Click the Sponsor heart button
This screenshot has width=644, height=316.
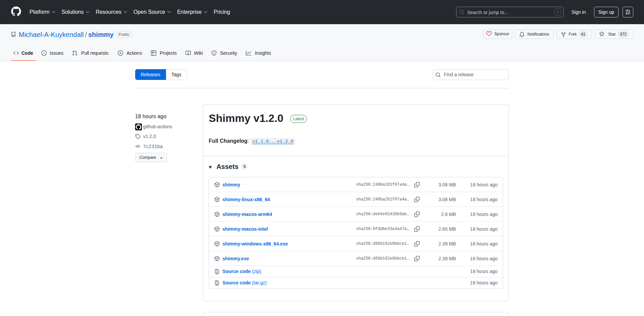pyautogui.click(x=498, y=34)
